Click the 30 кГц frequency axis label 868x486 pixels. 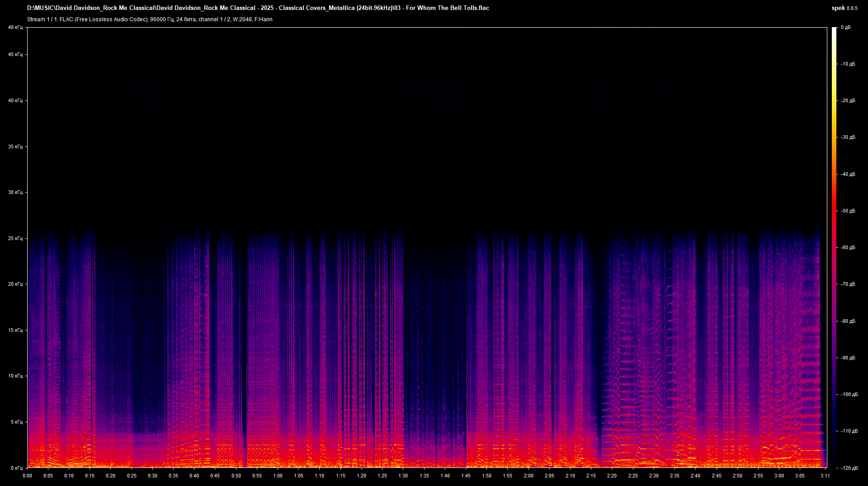(15, 192)
